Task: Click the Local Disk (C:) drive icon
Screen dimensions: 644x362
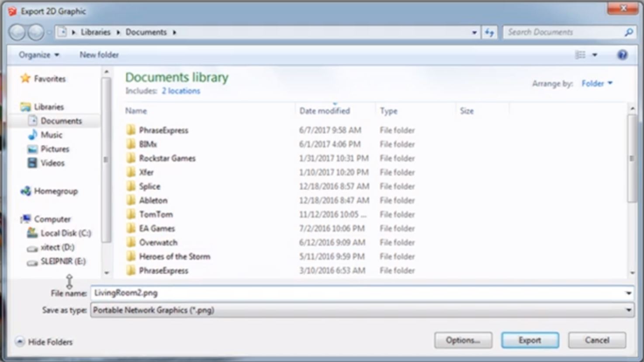Action: point(32,233)
